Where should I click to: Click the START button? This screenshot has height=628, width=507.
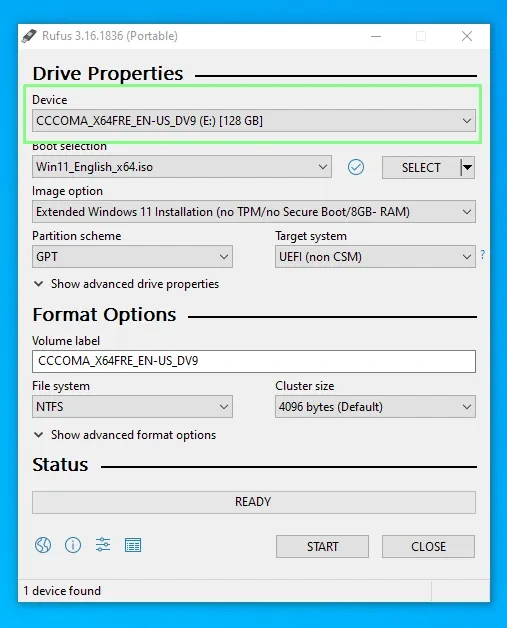tap(322, 546)
